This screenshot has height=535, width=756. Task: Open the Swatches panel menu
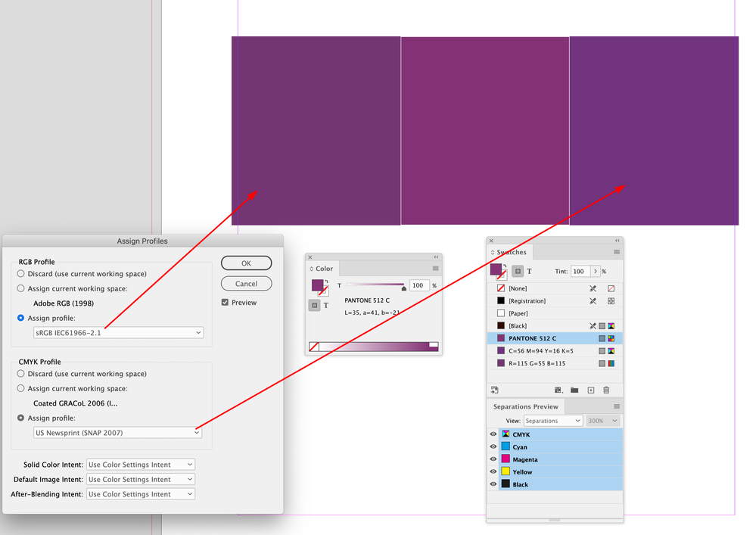coord(617,252)
